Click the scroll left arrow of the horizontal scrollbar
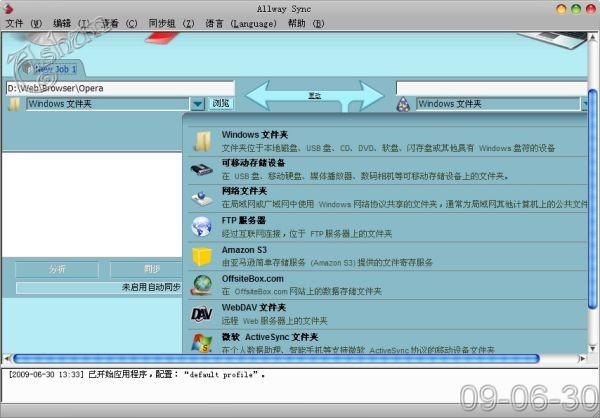This screenshot has height=418, width=600. [6, 359]
